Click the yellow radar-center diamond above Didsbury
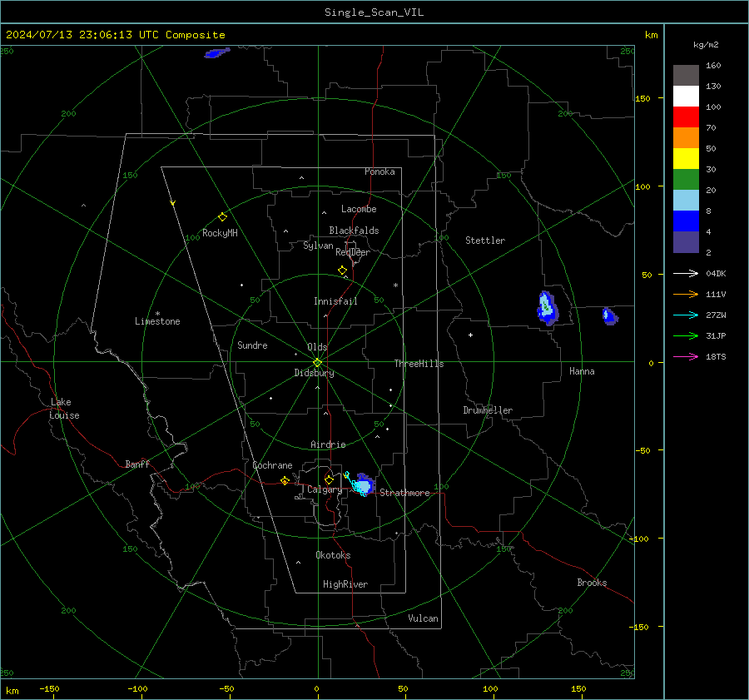The height and width of the screenshot is (700, 749). click(317, 363)
